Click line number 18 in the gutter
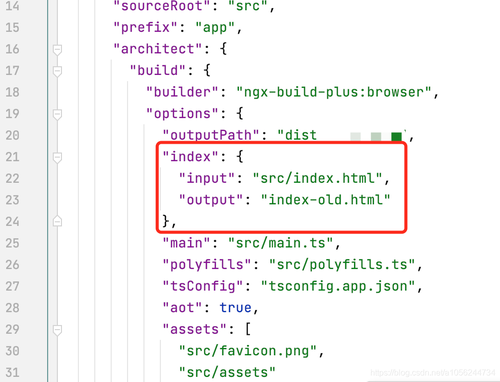 12,92
